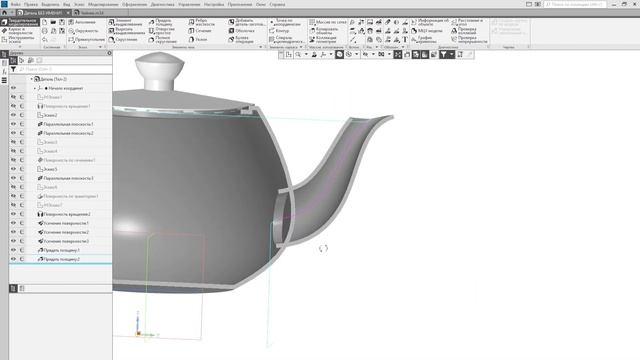This screenshot has height=360, width=640.
Task: Click the Скругление fillet tool
Action: click(x=123, y=40)
